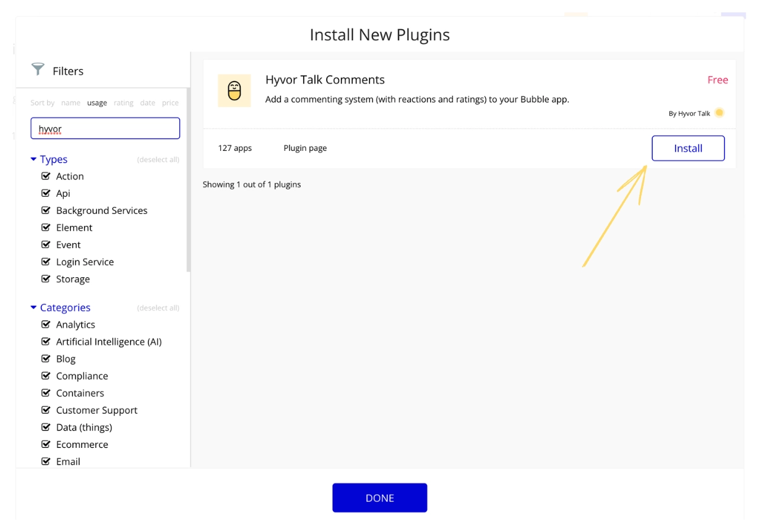Click the plugin search field containing hyvor

click(105, 129)
